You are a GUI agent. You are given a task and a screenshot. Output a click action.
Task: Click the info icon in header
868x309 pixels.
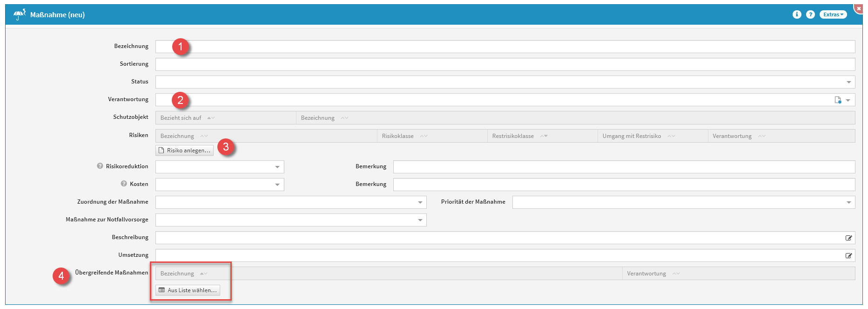tap(797, 14)
